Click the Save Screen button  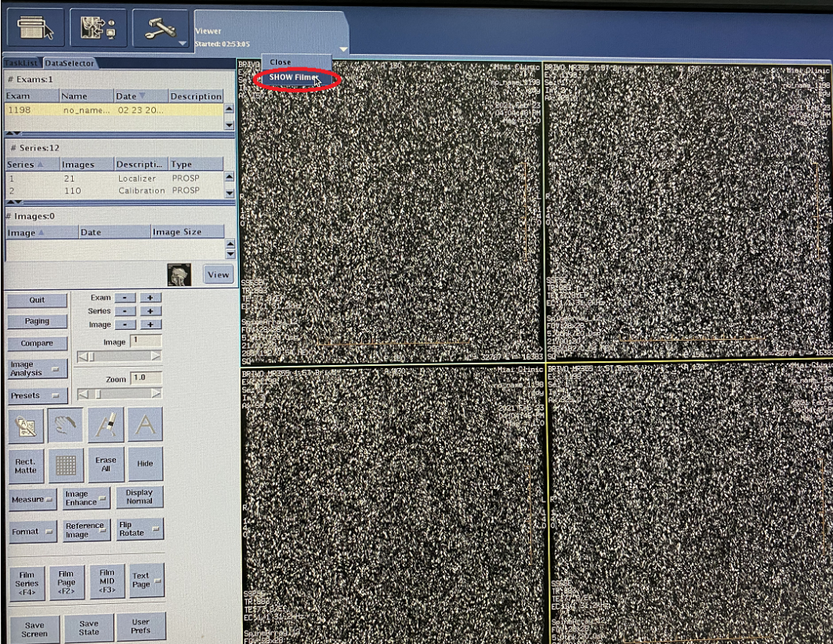click(34, 629)
